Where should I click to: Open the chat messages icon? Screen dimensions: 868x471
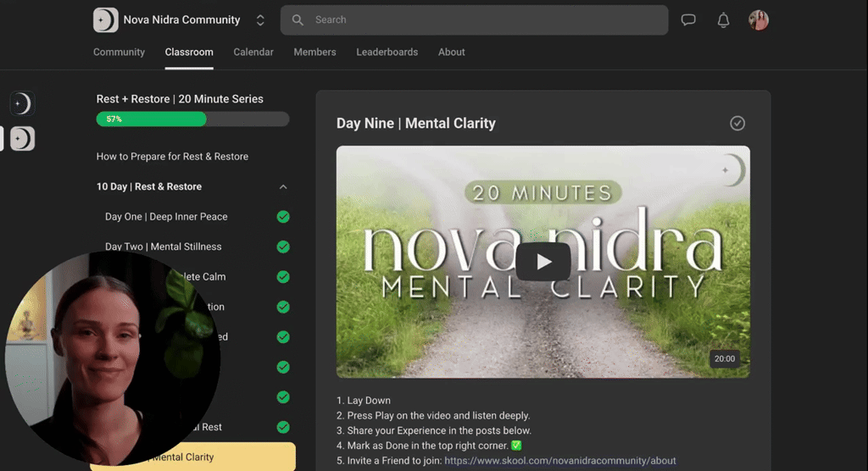tap(688, 20)
